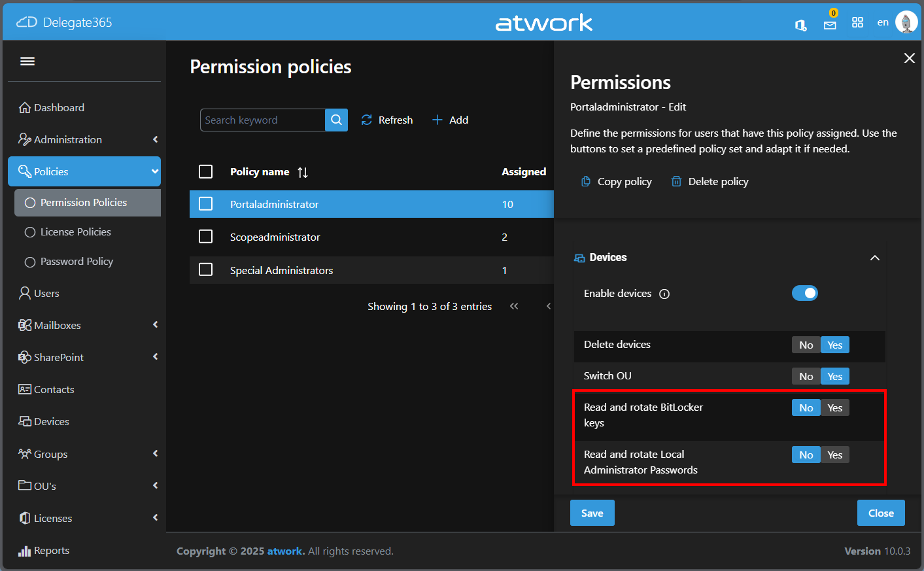The width and height of the screenshot is (924, 571).
Task: Click the user avatar icon
Action: click(x=906, y=22)
